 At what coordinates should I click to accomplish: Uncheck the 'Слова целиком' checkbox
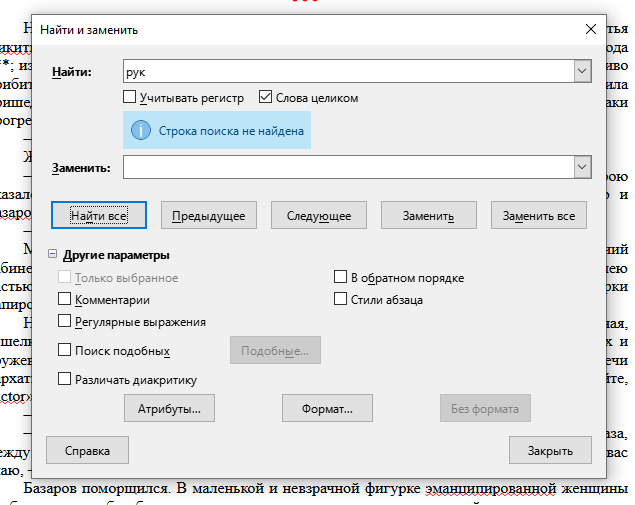click(265, 98)
